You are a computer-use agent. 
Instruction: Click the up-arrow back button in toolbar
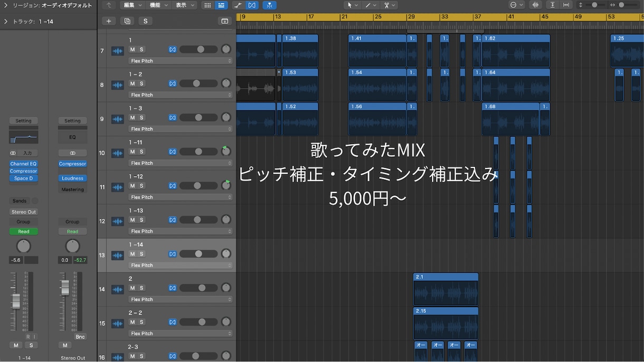tap(109, 5)
